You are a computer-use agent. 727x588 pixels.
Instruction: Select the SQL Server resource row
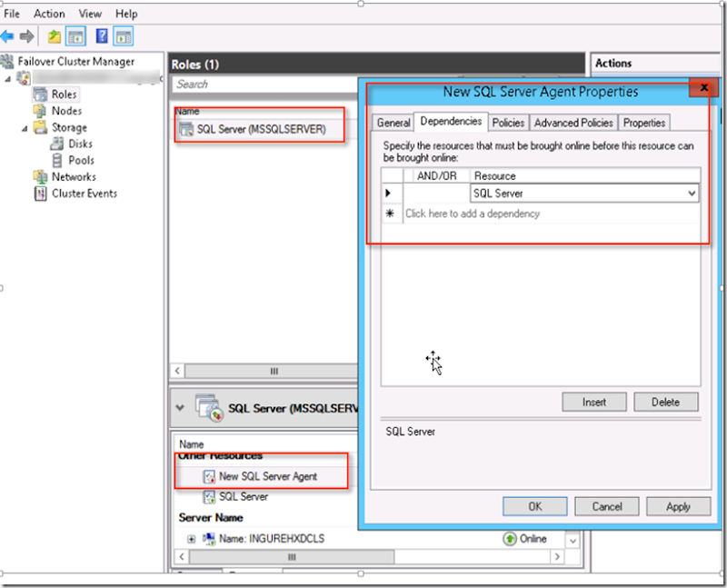click(x=244, y=496)
